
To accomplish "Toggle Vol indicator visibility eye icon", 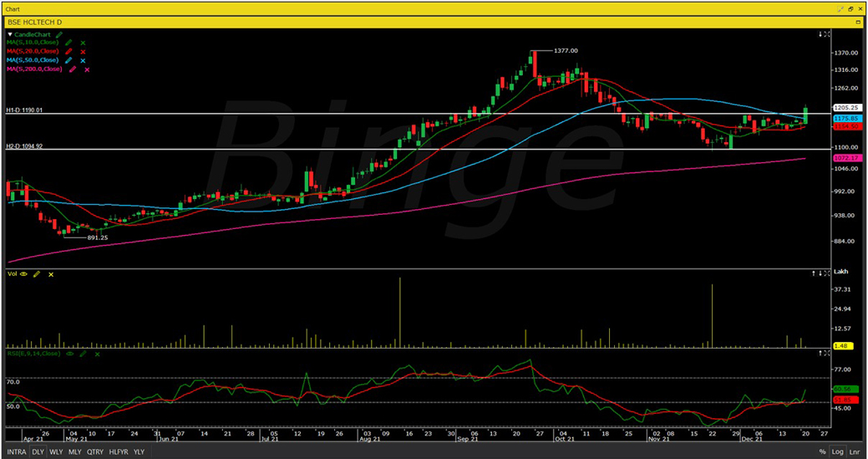I will click(x=23, y=274).
